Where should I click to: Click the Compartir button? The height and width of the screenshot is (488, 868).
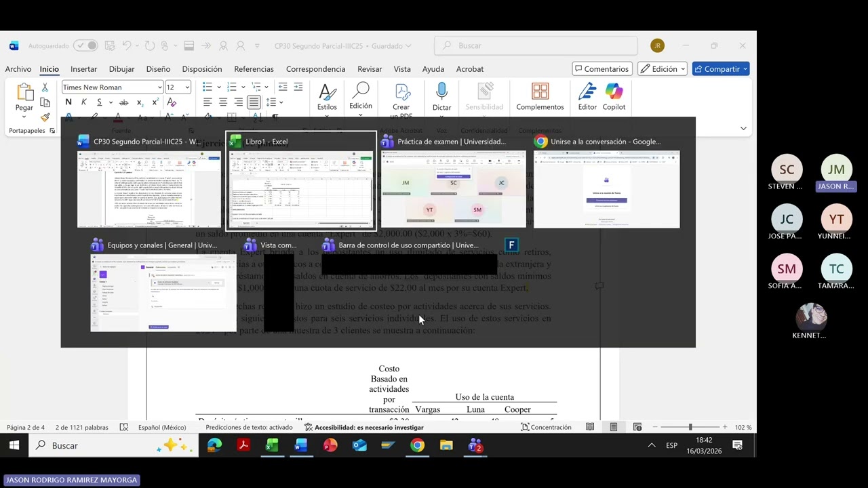tap(721, 68)
